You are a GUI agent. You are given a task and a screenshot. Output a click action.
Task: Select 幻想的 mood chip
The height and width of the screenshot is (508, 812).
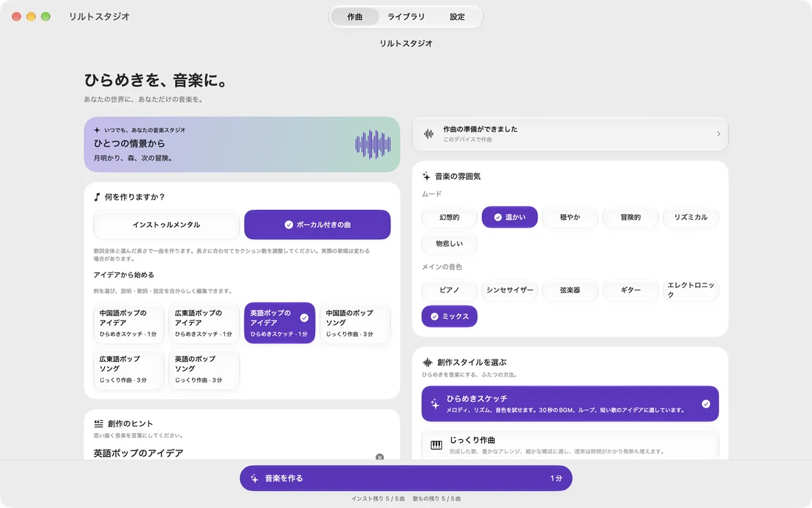click(x=450, y=217)
